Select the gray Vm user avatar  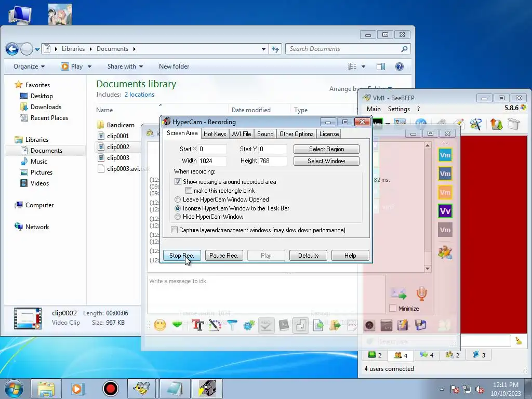tap(445, 230)
